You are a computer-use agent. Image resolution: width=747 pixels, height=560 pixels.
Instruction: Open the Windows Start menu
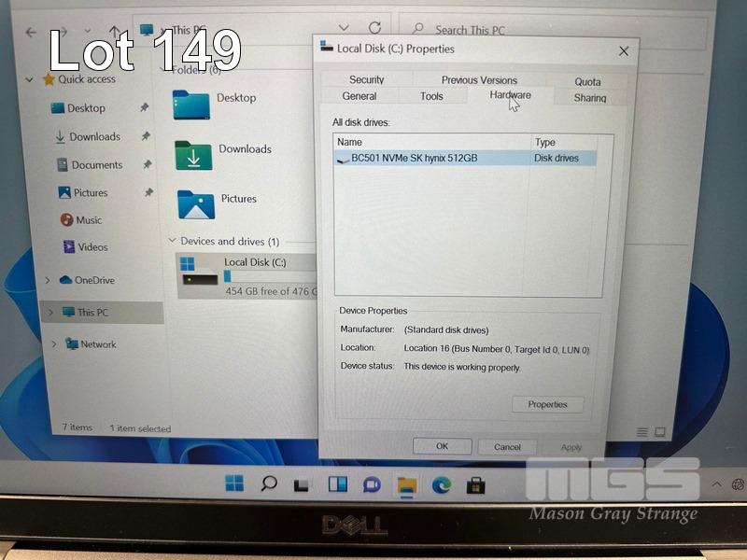click(234, 483)
